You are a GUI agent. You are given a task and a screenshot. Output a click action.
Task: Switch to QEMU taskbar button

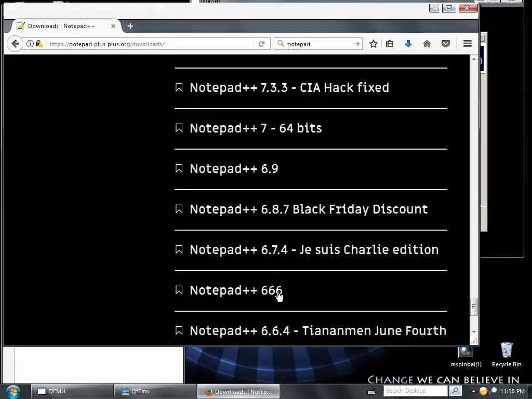pyautogui.click(x=72, y=391)
